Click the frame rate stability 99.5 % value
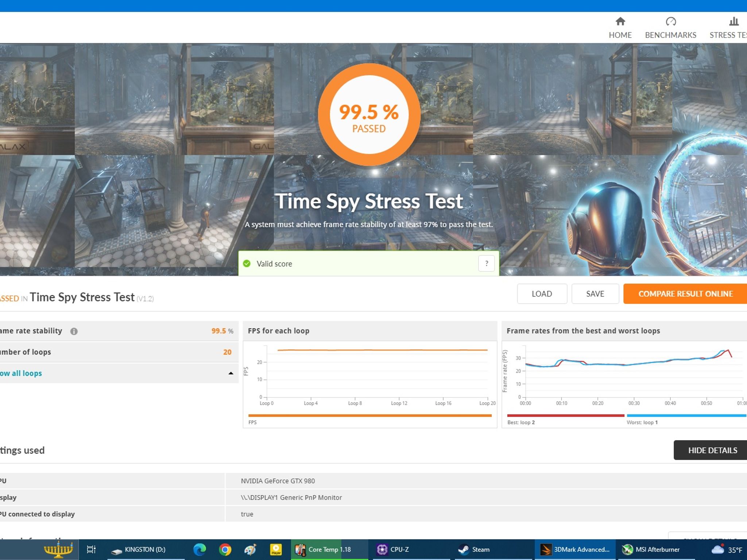 coord(222,331)
